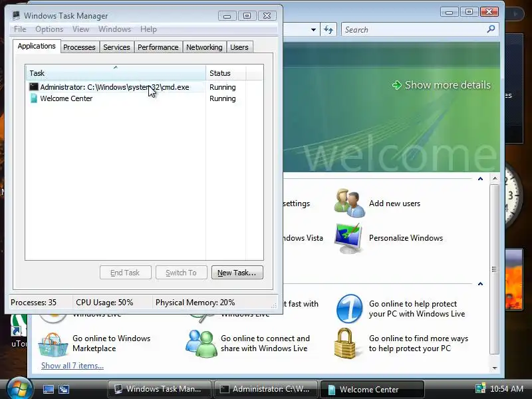Open the Add new users link
The image size is (532, 399).
pyautogui.click(x=394, y=203)
